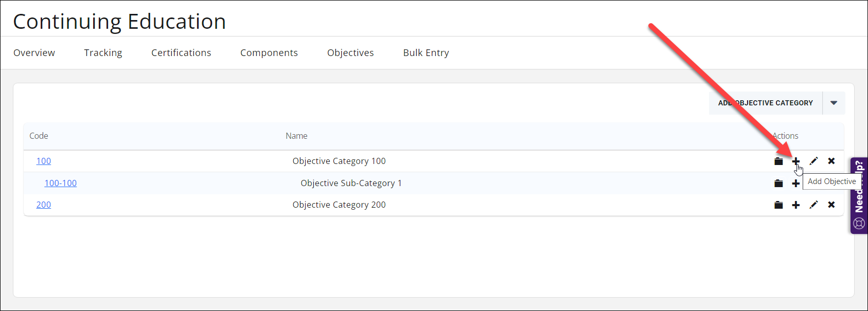The height and width of the screenshot is (311, 868).
Task: Select the pencil edit icon for Objective Category 100
Action: pos(814,161)
